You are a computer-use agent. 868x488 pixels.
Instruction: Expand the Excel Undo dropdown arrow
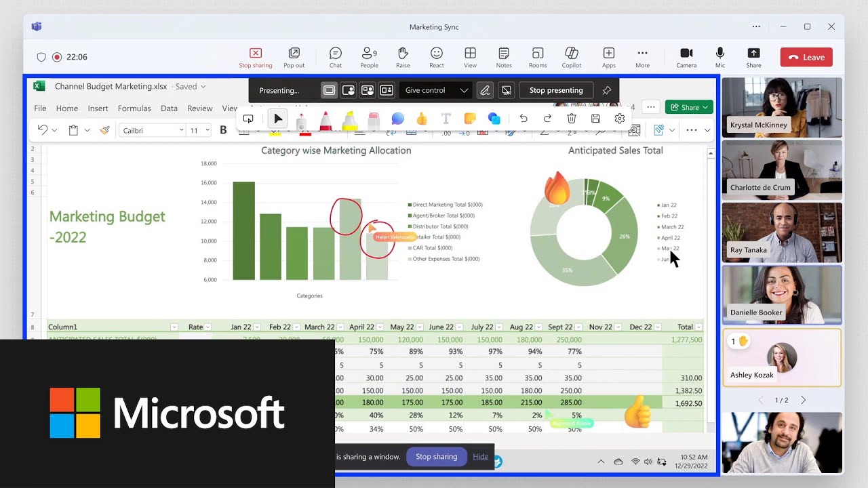(x=55, y=130)
